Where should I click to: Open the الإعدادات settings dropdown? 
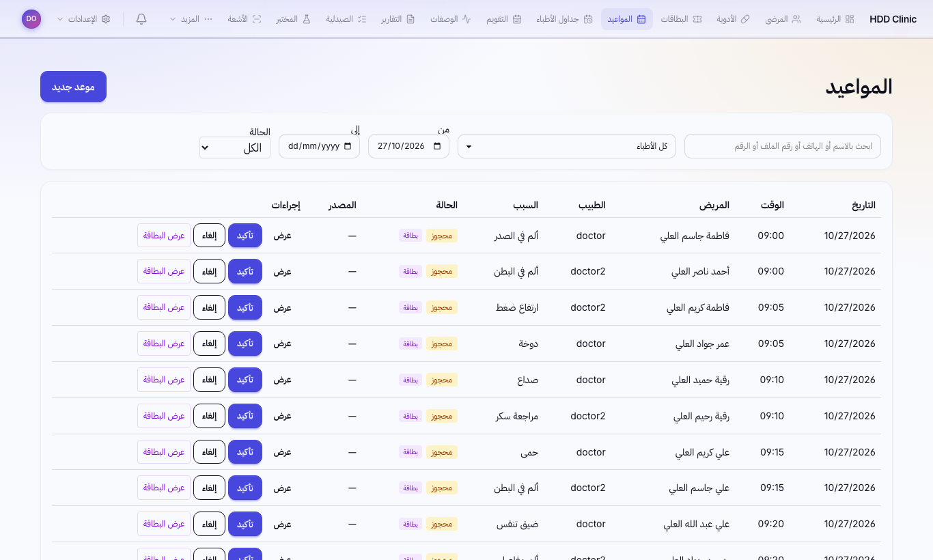click(x=83, y=19)
